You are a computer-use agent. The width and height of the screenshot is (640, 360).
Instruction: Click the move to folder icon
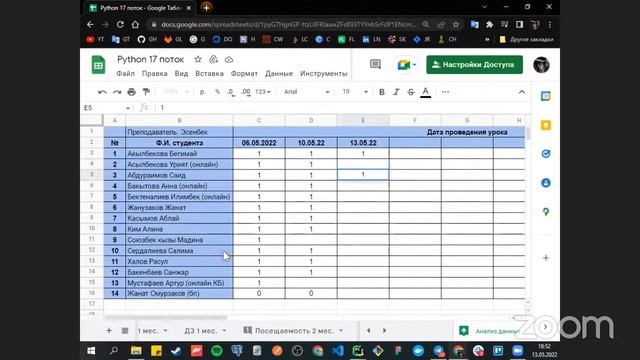(x=213, y=60)
